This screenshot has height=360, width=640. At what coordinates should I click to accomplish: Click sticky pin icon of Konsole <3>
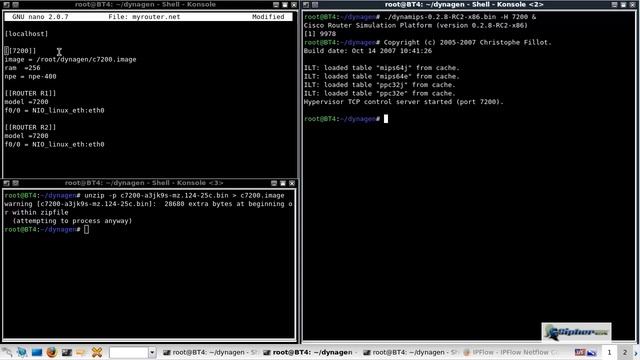15,183
